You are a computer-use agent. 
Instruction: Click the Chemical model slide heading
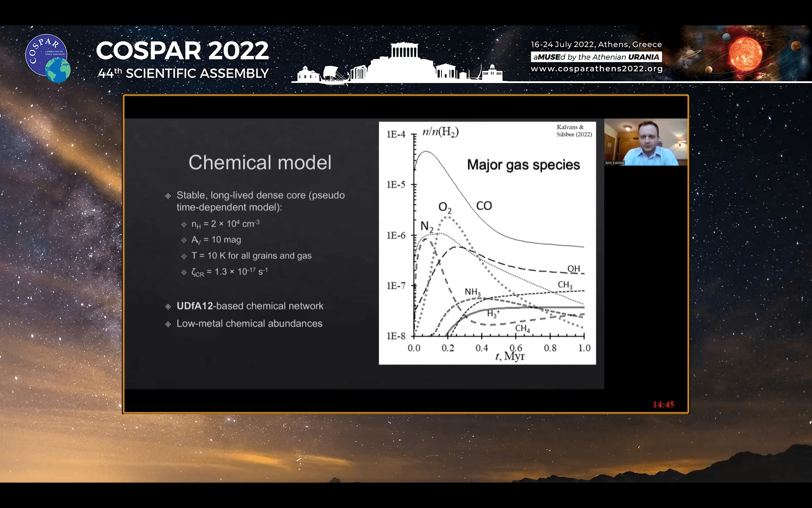pyautogui.click(x=260, y=163)
